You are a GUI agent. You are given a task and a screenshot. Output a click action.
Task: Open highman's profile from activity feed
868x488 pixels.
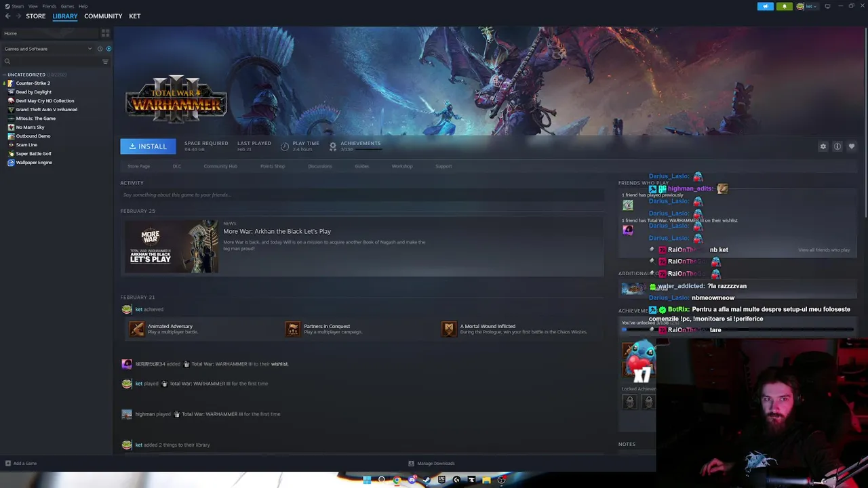click(144, 414)
